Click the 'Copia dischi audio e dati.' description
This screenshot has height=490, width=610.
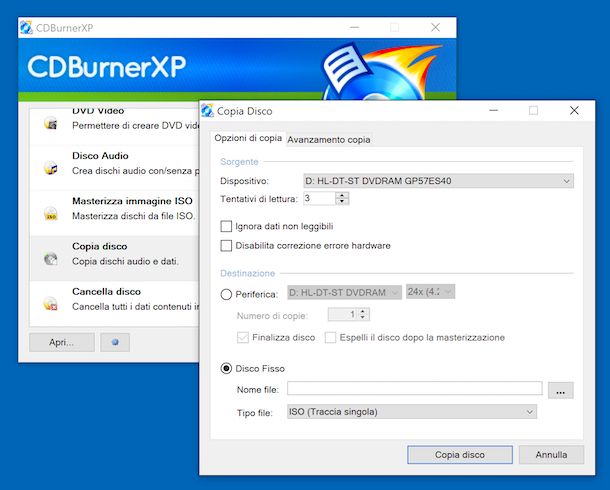point(125,261)
